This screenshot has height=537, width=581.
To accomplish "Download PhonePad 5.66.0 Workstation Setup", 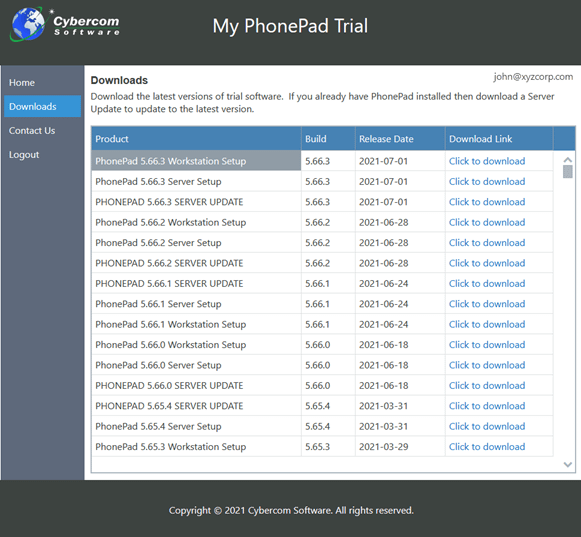I will coord(487,345).
